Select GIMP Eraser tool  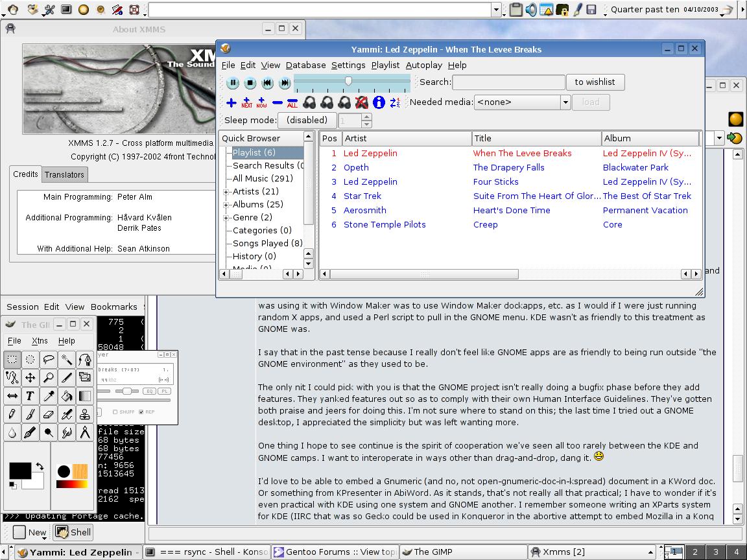(48, 414)
